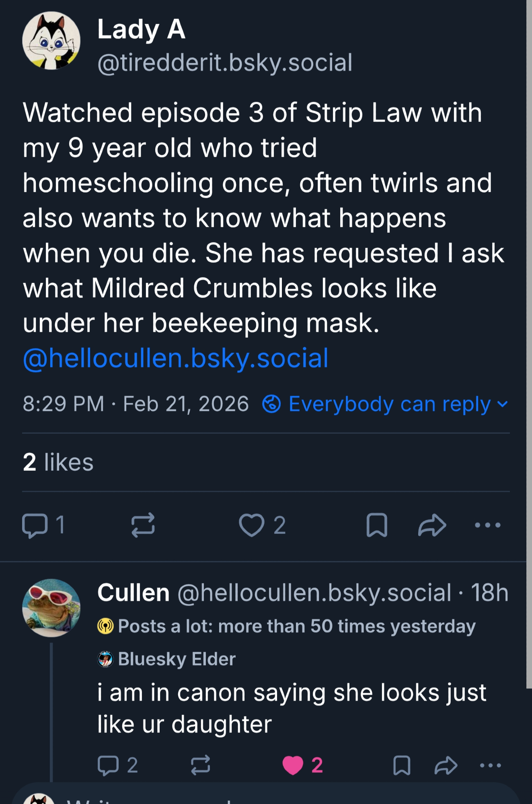Open three-dot menu on Cullen's reply
Image resolution: width=532 pixels, height=804 pixels.
(490, 765)
